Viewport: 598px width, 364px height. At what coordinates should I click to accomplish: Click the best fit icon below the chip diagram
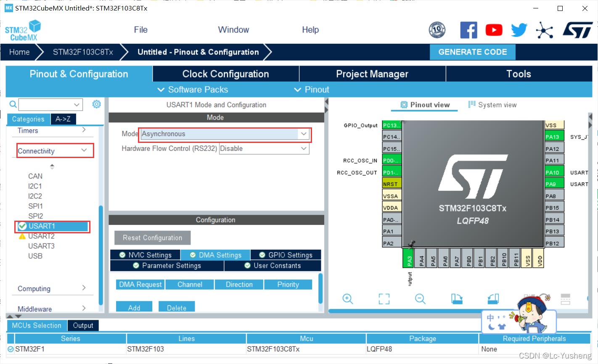click(384, 299)
